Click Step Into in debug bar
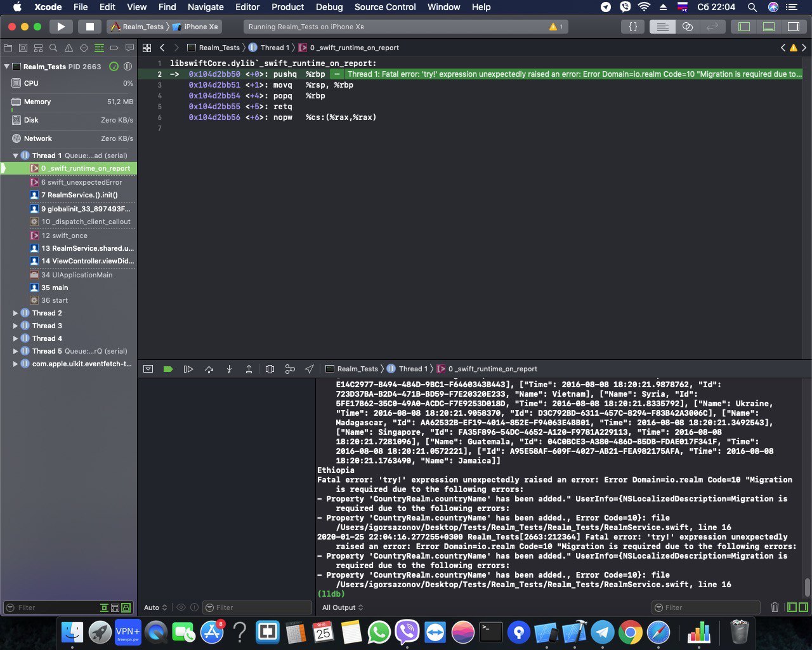The width and height of the screenshot is (812, 650). [x=229, y=369]
